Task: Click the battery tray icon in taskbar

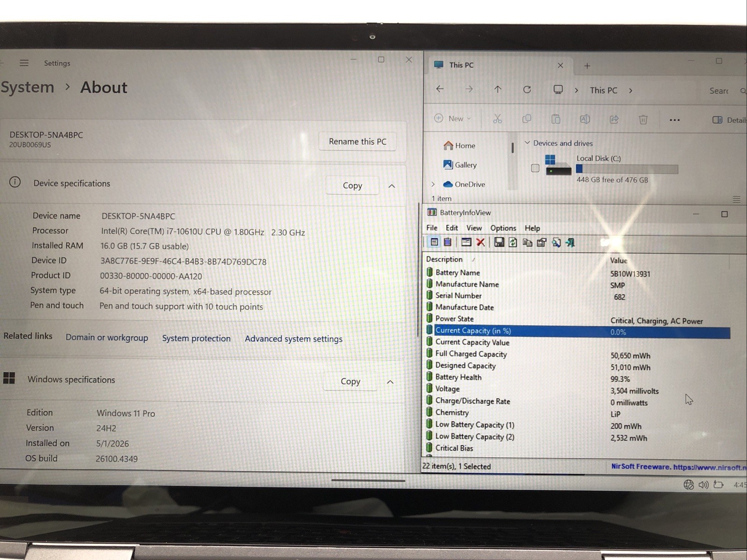Action: tap(719, 485)
